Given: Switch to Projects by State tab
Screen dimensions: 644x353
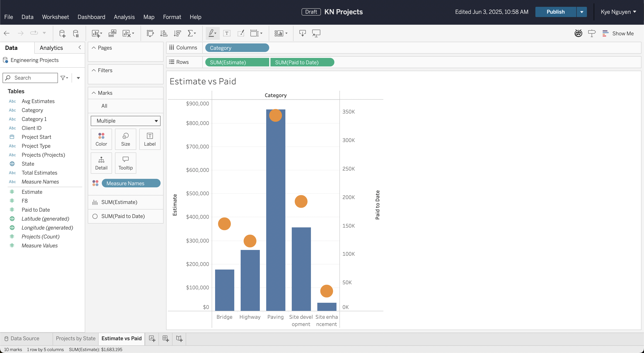Looking at the screenshot, I should pyautogui.click(x=76, y=338).
